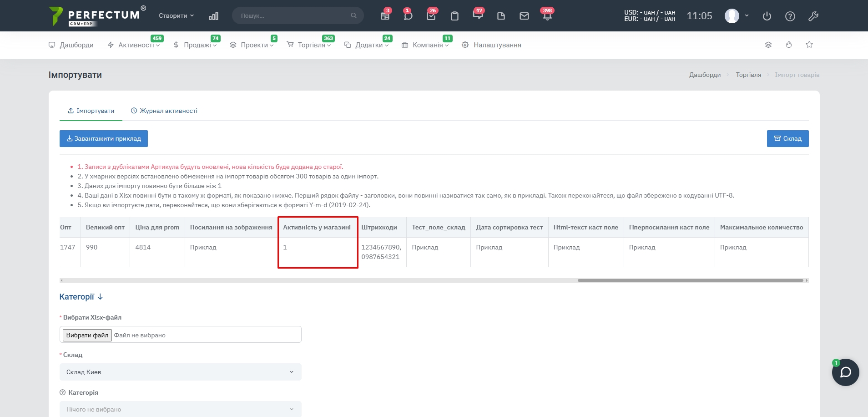Viewport: 868px width, 417px height.
Task: Expand the Категорія selection dropdown
Action: click(180, 409)
